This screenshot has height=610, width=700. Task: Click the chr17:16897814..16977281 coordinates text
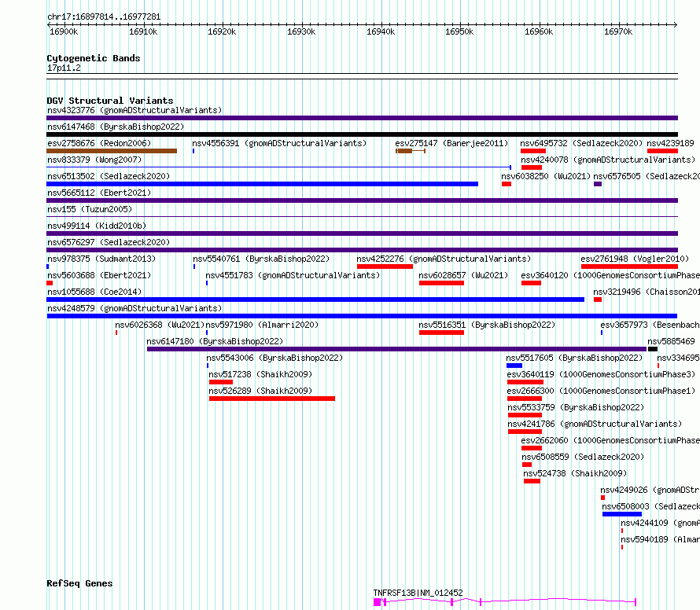tap(104, 17)
